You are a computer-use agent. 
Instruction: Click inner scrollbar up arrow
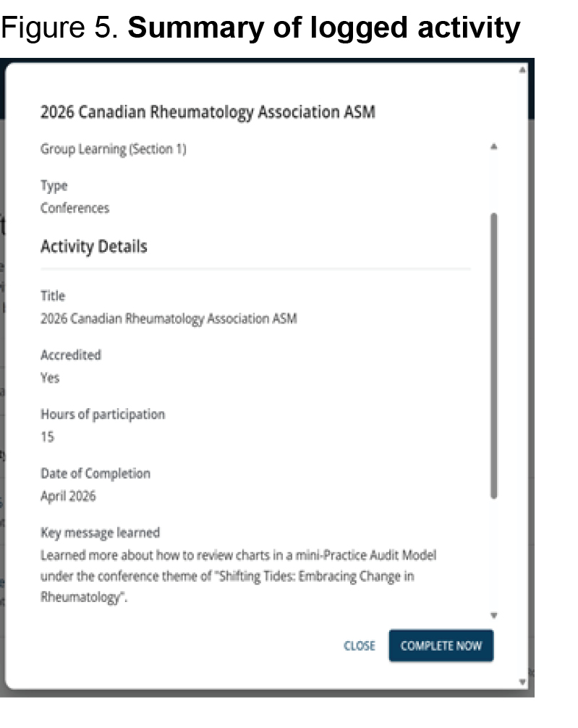point(494,147)
